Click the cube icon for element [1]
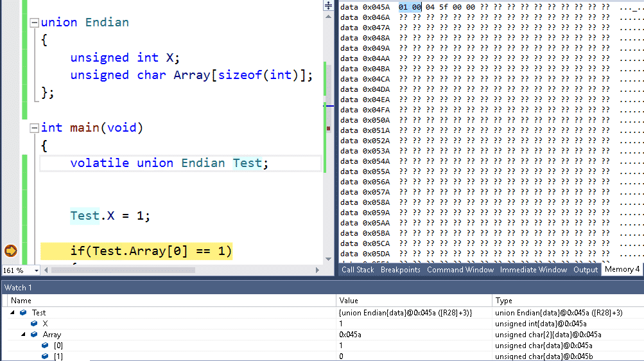 [x=45, y=356]
